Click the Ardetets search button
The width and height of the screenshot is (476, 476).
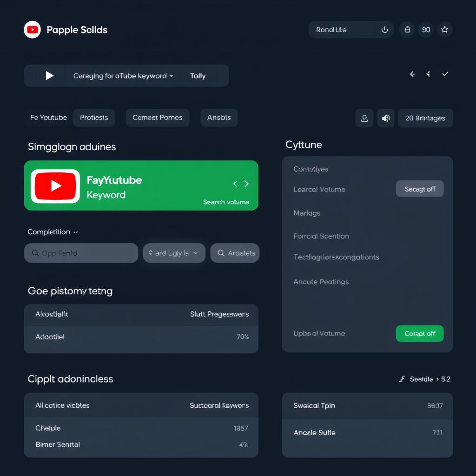point(235,253)
